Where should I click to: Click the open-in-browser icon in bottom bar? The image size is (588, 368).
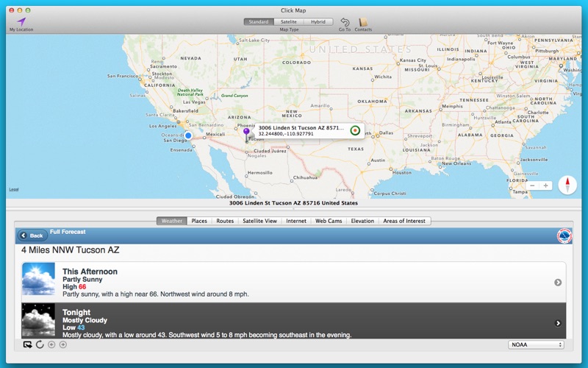[27, 344]
